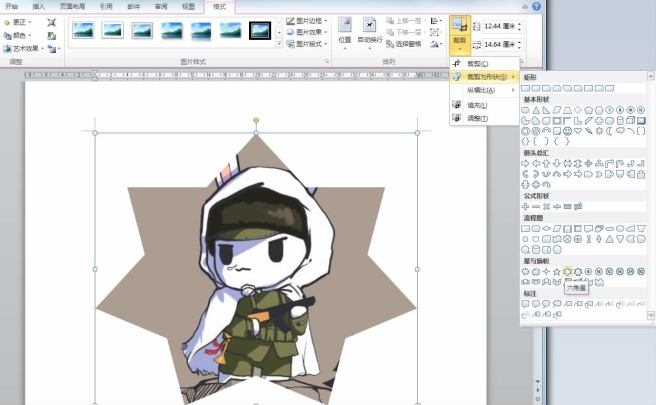
Task: Increase shape height with stepper up arrow
Action: [520, 24]
